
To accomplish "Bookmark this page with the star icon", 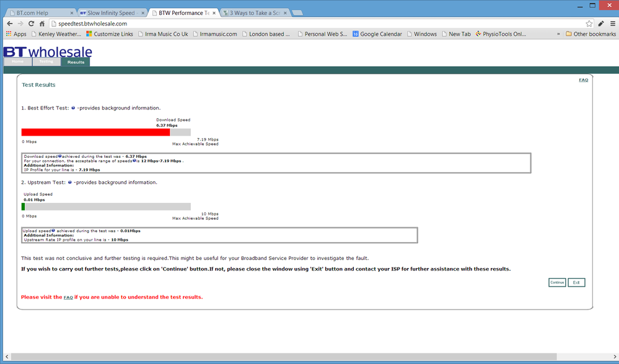I will pyautogui.click(x=589, y=24).
